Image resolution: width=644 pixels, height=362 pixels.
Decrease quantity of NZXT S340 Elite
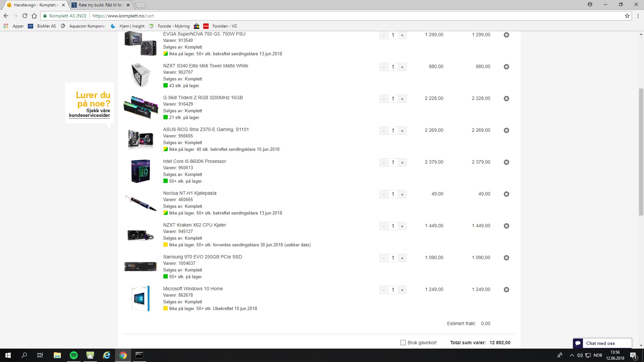point(384,67)
